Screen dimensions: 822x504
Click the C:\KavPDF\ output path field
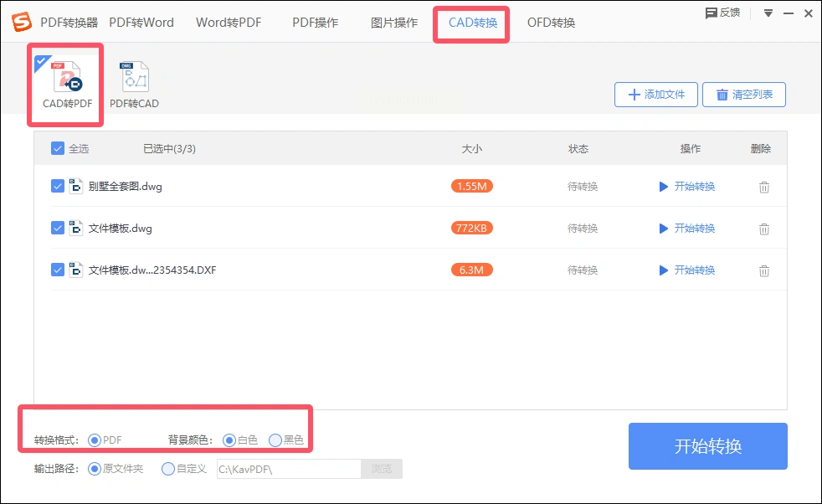coord(289,468)
